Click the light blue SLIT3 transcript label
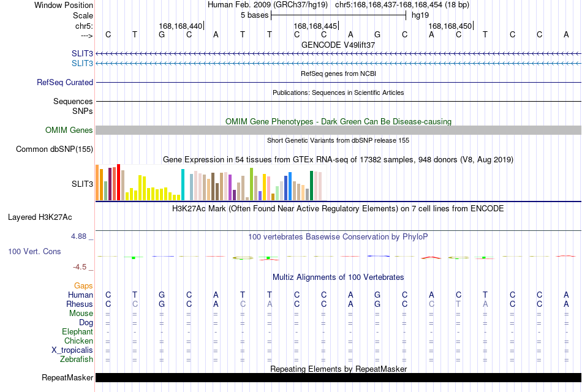The image size is (582, 392). tap(82, 63)
